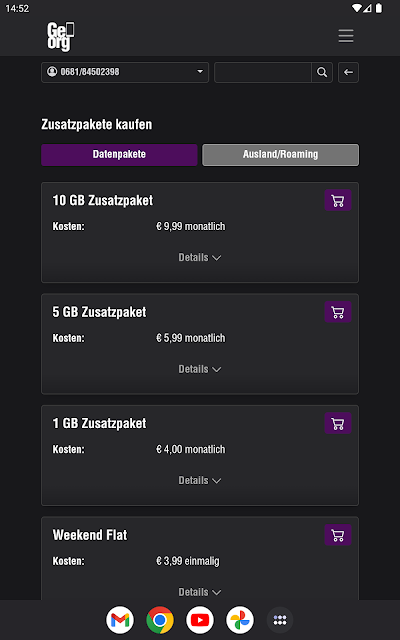
Task: Switch to the Ausland/Roaming tab
Action: point(280,155)
